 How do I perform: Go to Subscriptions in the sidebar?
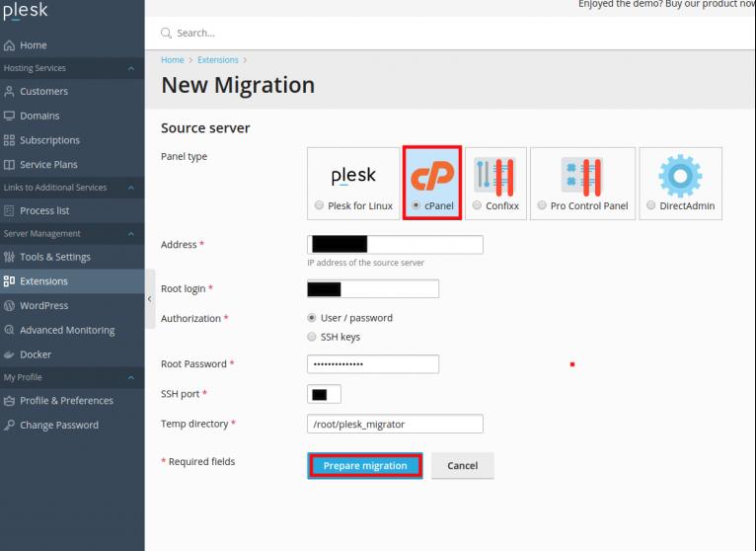(x=49, y=140)
